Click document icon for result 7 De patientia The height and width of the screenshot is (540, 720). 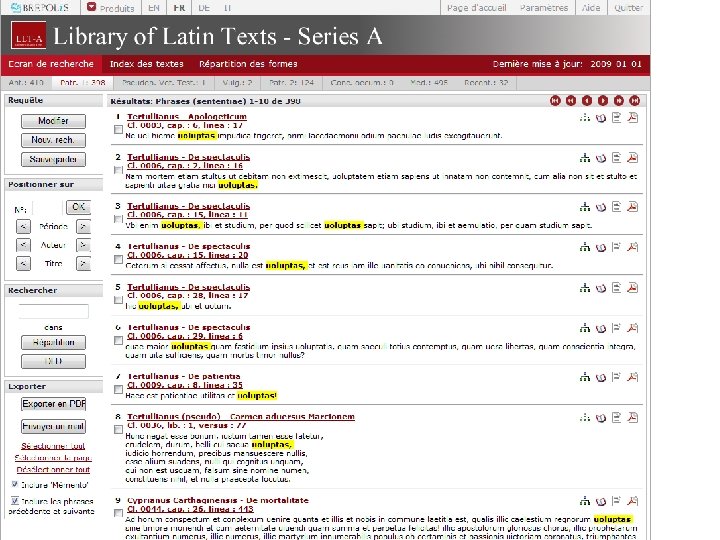click(x=617, y=377)
